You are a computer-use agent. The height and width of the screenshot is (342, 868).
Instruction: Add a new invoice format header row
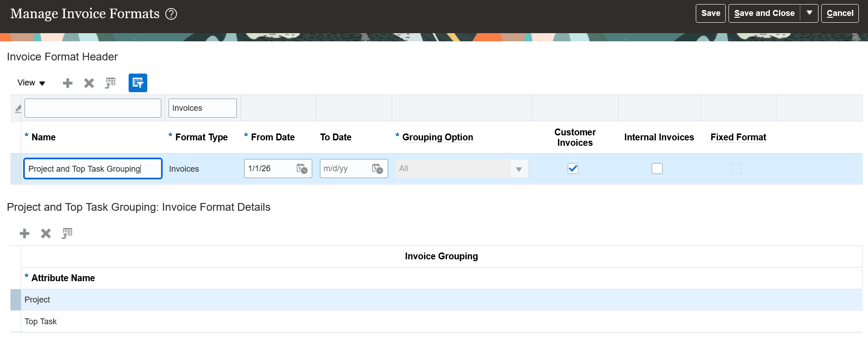[68, 83]
